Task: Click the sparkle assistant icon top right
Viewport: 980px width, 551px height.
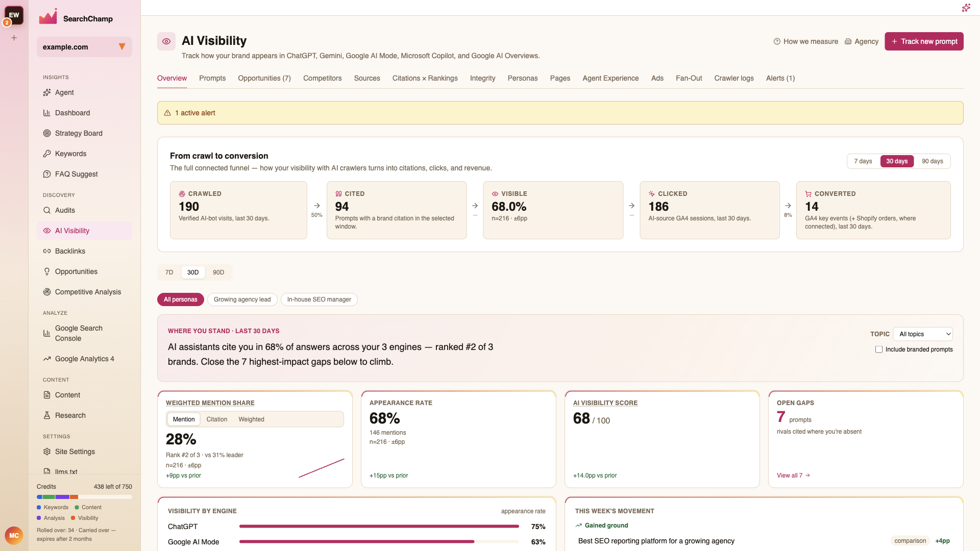Action: 966,8
